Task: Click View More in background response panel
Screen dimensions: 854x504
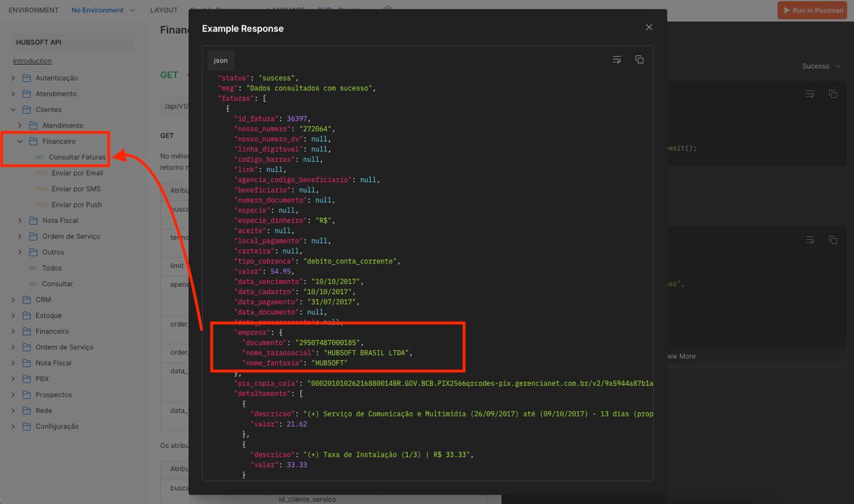Action: pyautogui.click(x=681, y=356)
